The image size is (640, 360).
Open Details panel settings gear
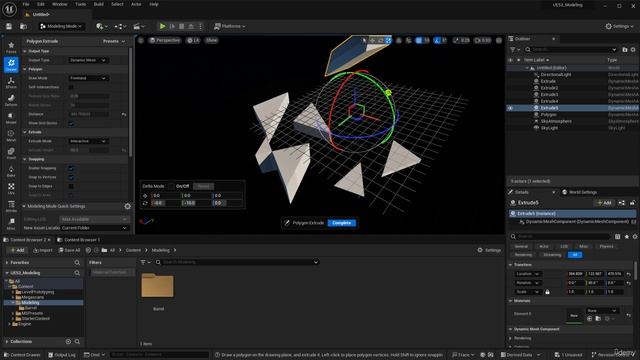point(635,236)
